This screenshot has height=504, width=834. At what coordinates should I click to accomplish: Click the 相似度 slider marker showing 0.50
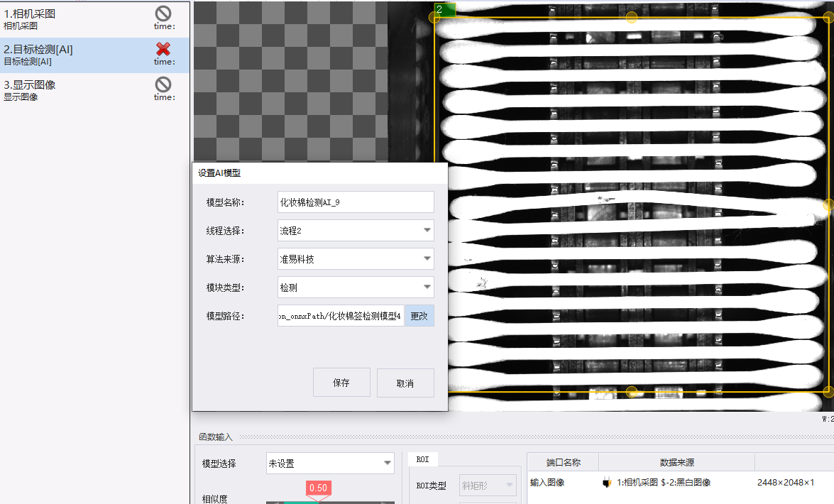(318, 488)
